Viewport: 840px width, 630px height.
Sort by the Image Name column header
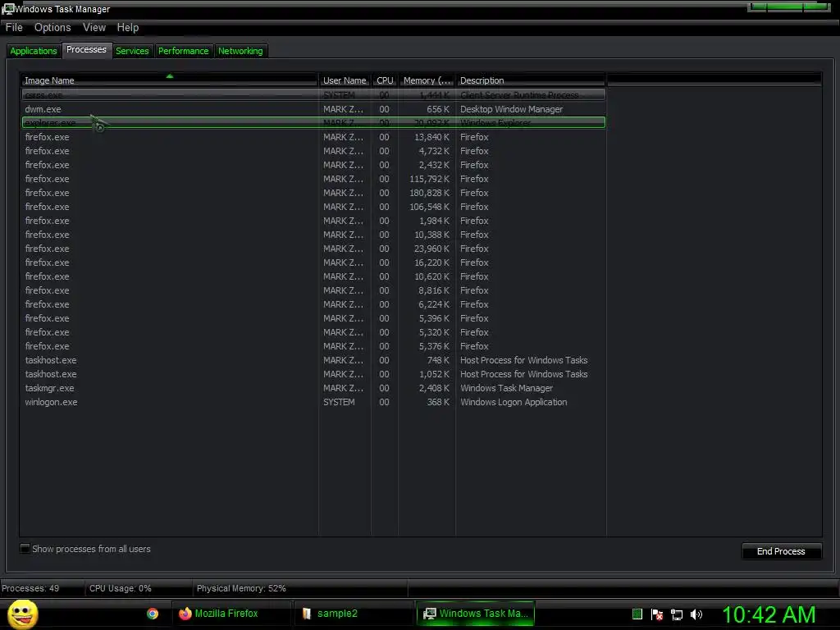169,80
